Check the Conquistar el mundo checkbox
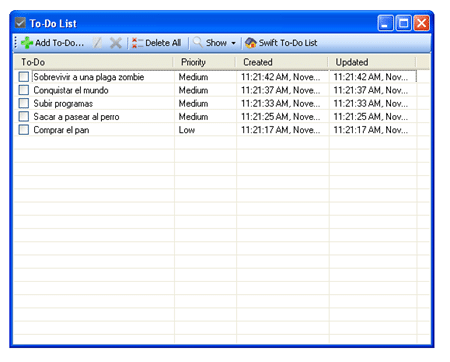 (x=24, y=90)
